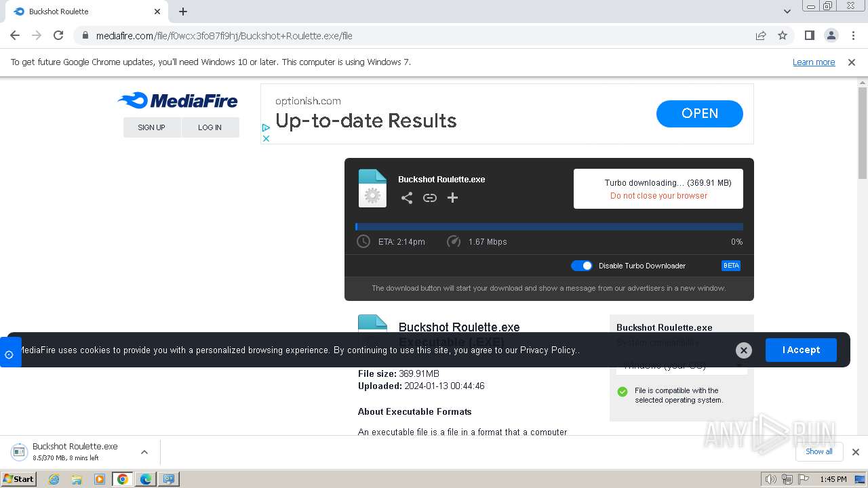
Task: Close the cookie banner with the X
Action: (744, 350)
